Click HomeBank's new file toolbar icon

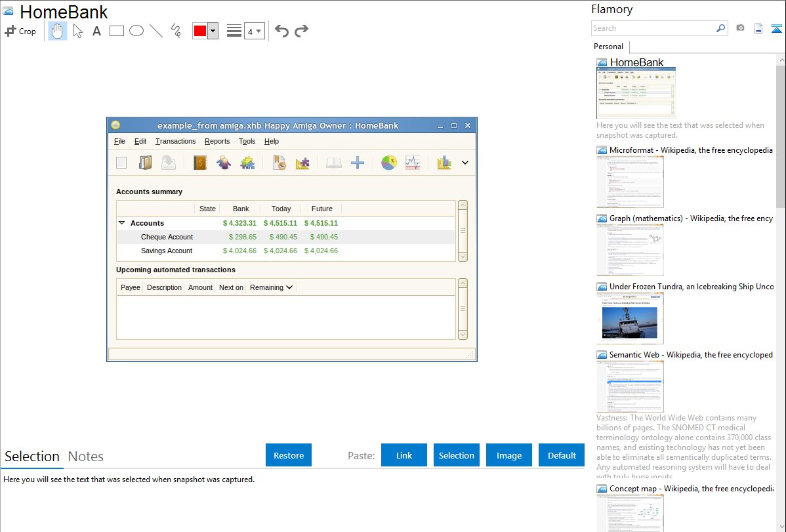121,163
